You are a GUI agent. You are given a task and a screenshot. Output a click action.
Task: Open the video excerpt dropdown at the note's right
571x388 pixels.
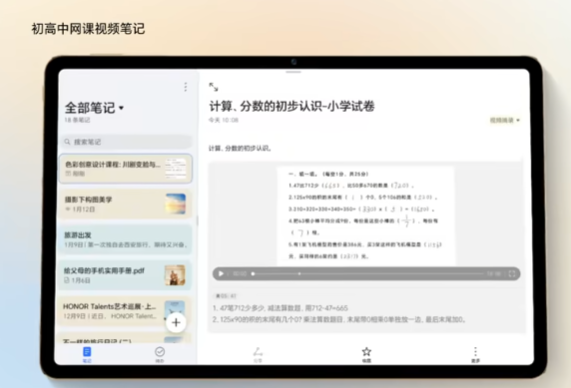pos(505,120)
